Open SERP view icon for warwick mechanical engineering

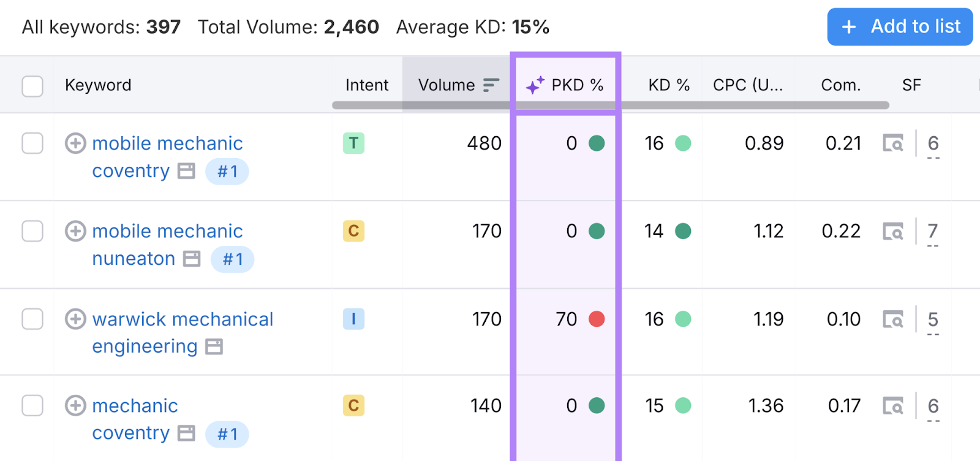[x=892, y=319]
